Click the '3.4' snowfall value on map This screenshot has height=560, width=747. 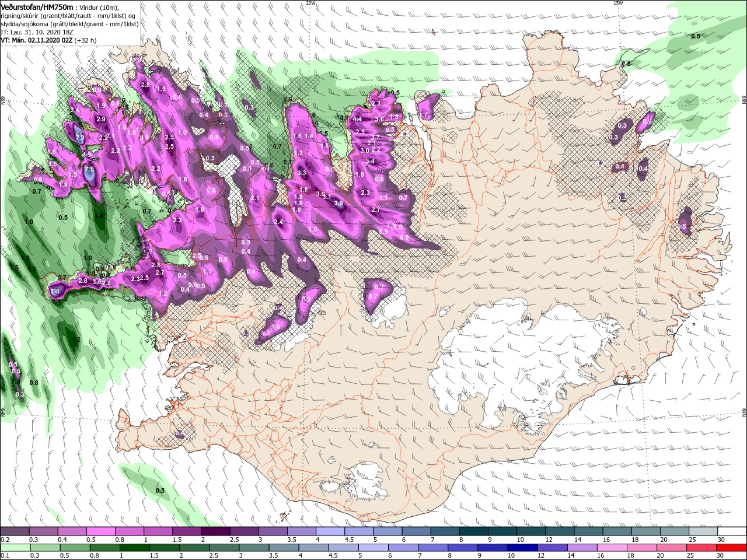[x=370, y=162]
